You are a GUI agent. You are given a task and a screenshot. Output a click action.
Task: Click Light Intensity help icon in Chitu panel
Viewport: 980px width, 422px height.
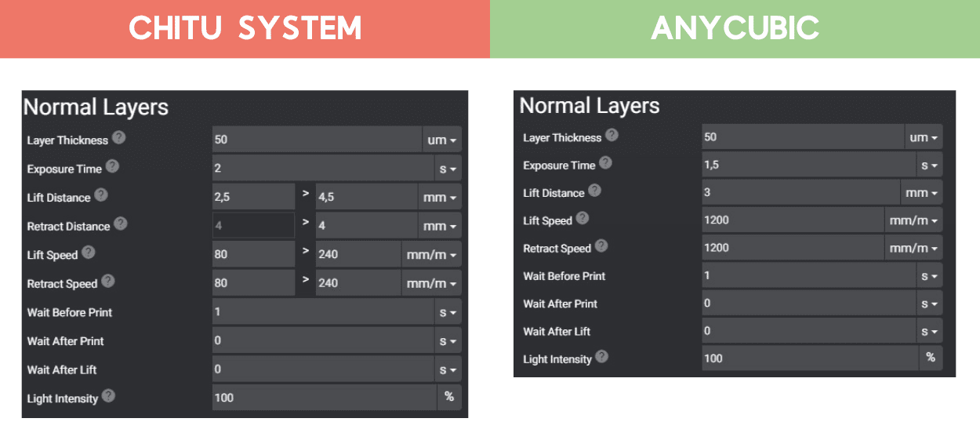pos(108,395)
